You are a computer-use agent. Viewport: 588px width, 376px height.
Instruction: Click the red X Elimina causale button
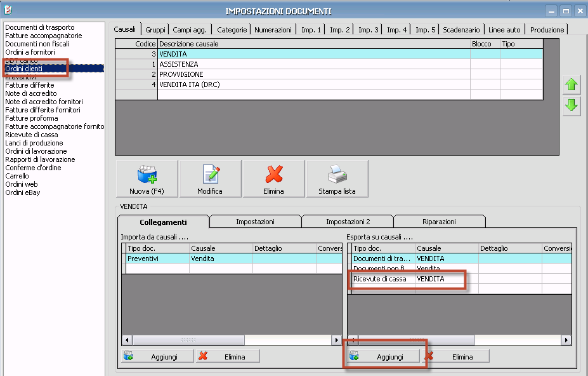click(x=274, y=178)
